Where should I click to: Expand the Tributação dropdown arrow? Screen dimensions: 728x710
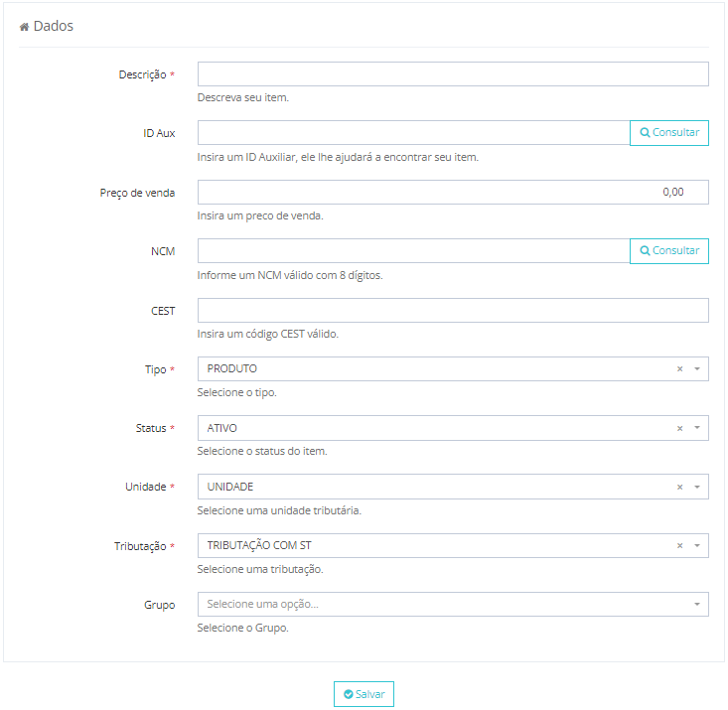pos(697,546)
